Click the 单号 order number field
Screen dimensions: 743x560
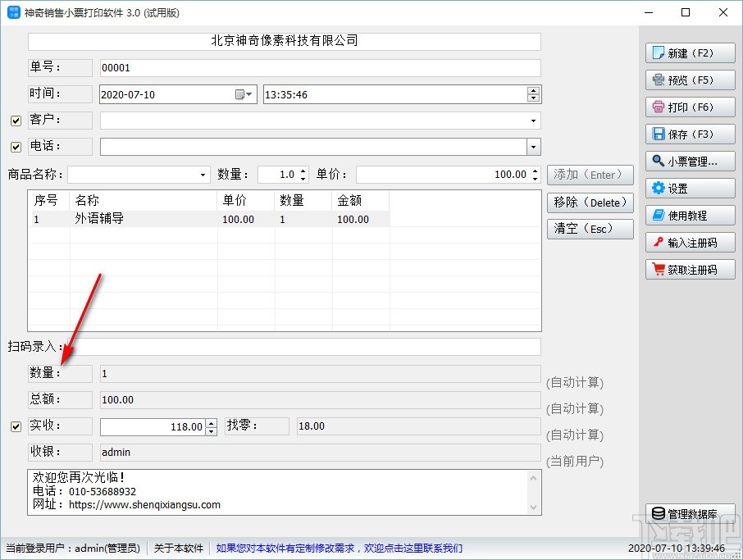pos(321,68)
